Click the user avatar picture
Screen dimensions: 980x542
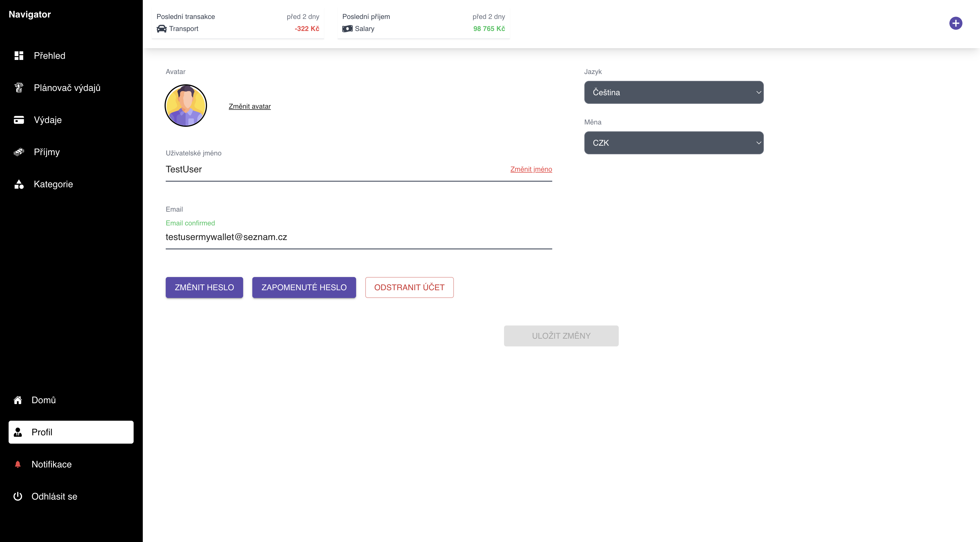tap(186, 106)
